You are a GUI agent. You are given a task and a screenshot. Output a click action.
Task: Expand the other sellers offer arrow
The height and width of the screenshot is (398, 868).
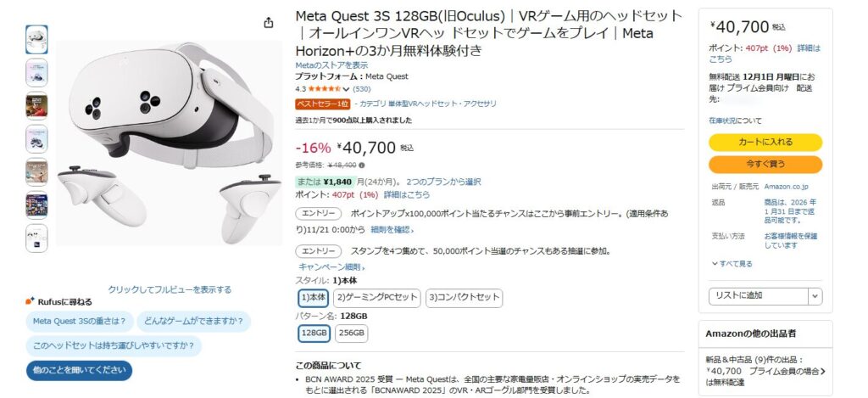click(822, 371)
